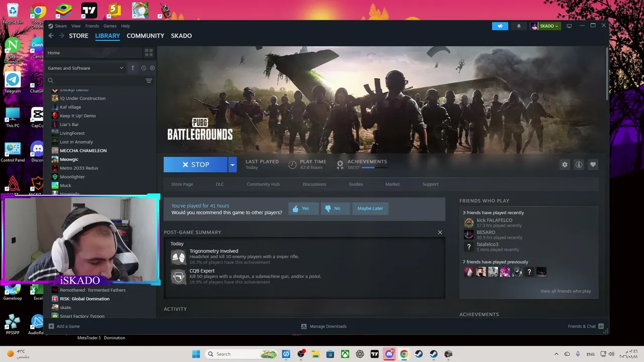Go to the STORE tab
The image size is (644, 362).
click(78, 36)
